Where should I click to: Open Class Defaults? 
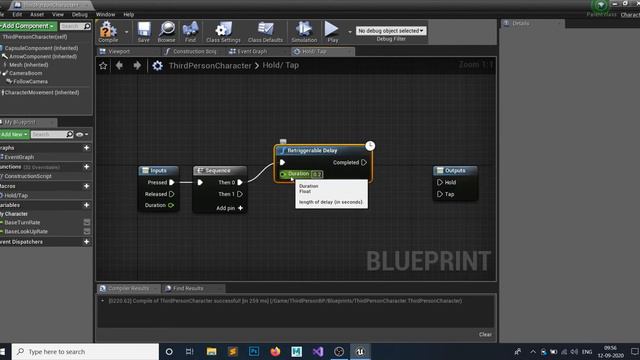tap(265, 32)
